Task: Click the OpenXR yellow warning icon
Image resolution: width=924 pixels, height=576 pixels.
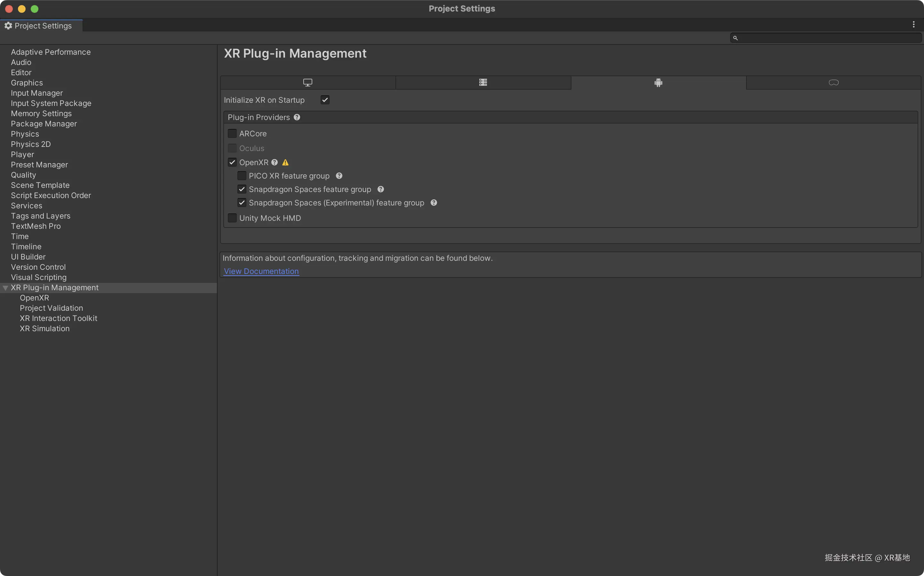Action: (x=285, y=163)
